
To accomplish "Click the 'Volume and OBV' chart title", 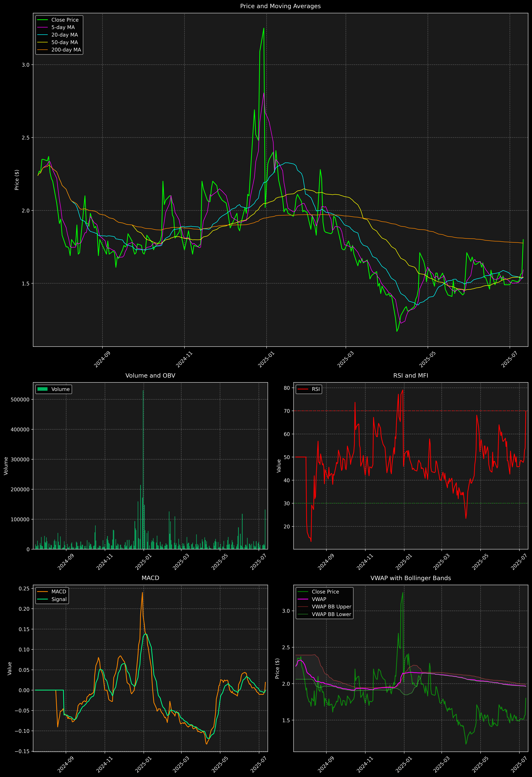I will (150, 375).
